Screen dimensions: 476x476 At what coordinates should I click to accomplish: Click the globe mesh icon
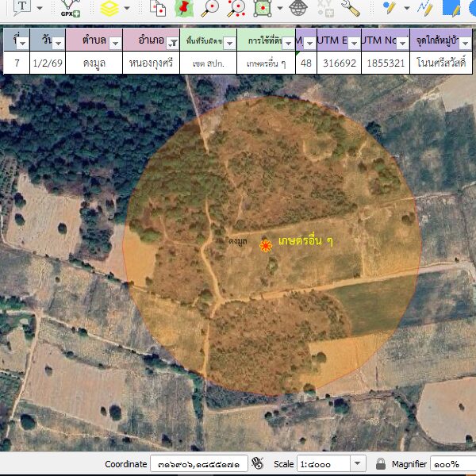pyautogui.click(x=298, y=8)
